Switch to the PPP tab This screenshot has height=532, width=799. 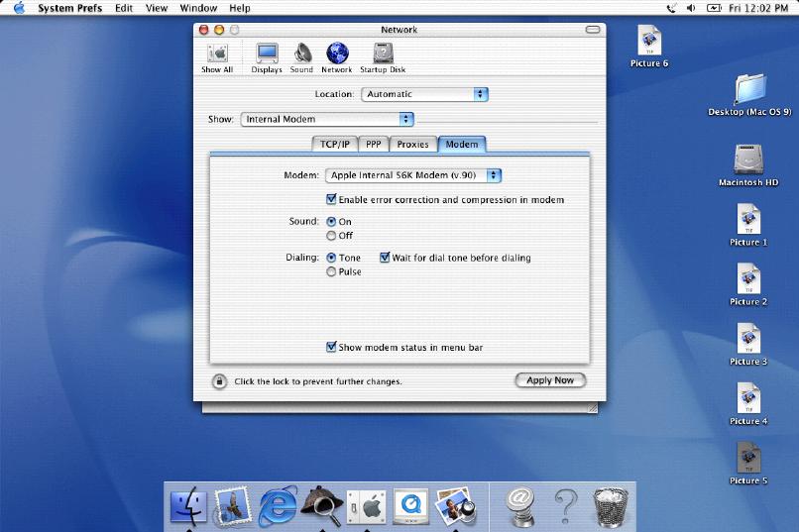pos(374,144)
